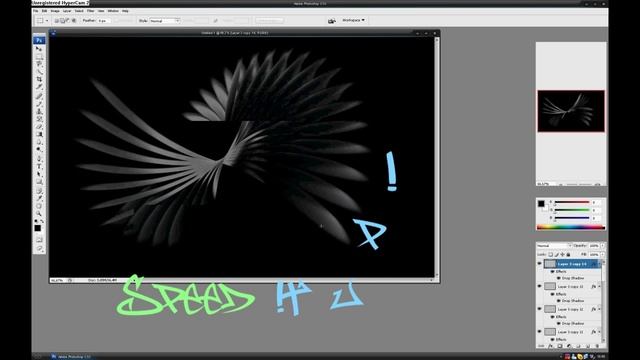Select the Slice tool

(39, 87)
